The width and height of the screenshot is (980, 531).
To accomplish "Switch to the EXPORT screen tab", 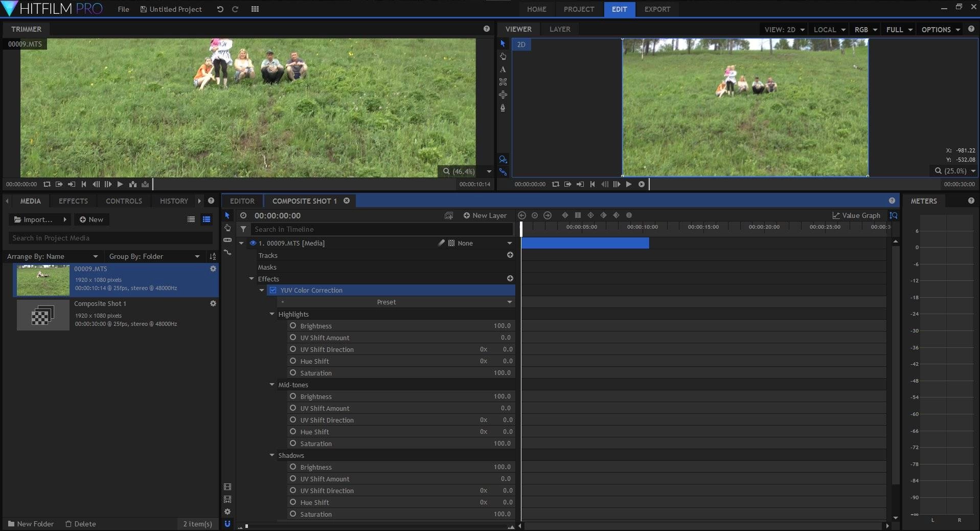I will [x=657, y=9].
